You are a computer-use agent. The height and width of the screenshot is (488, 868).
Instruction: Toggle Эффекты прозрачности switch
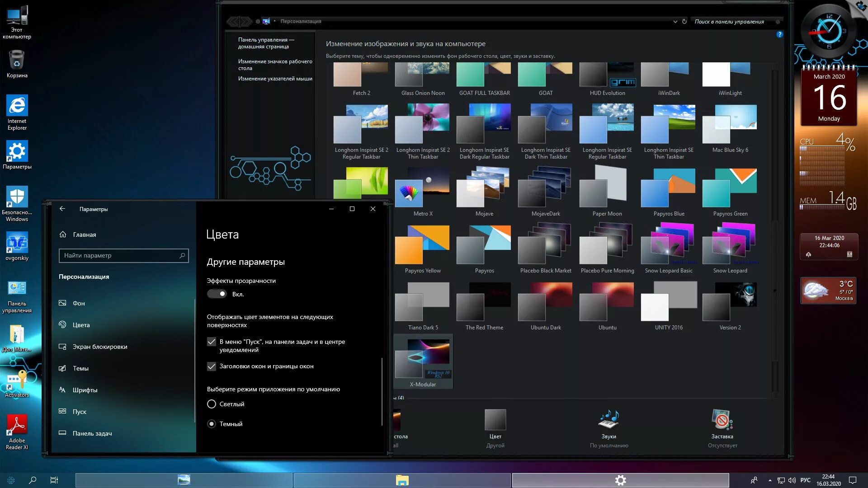(217, 294)
